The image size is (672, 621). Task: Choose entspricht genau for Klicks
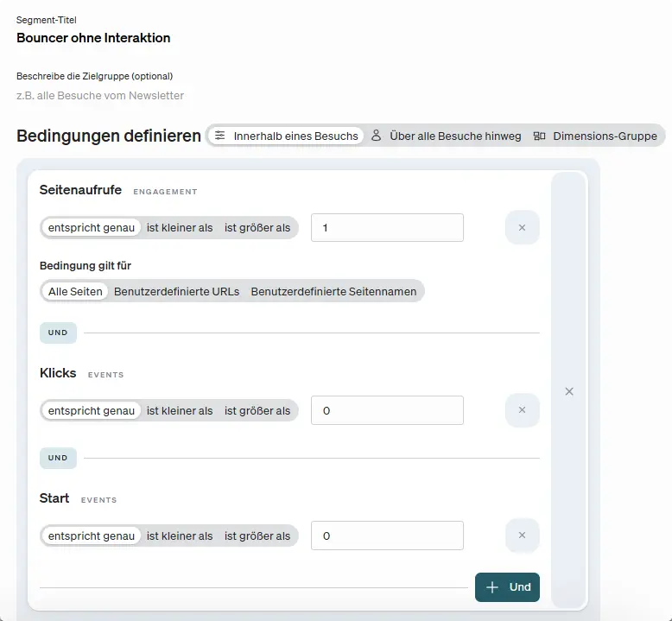click(x=92, y=410)
